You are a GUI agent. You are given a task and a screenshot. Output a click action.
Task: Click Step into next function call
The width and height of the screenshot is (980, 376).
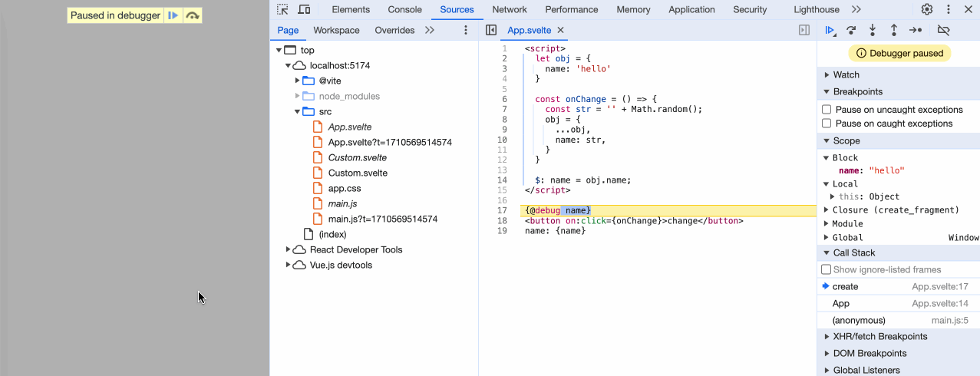(x=873, y=30)
